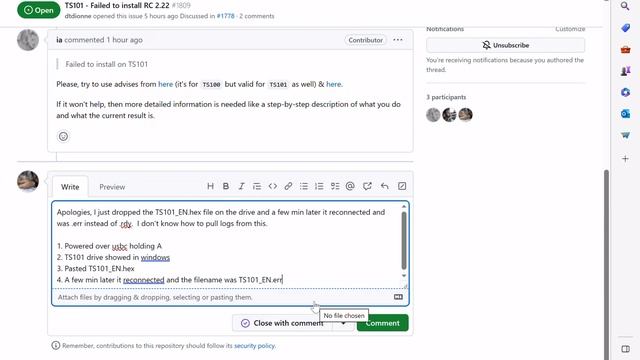Image resolution: width=640 pixels, height=360 pixels.
Task: Open the three-dot menu on ia's comment
Action: (x=398, y=40)
